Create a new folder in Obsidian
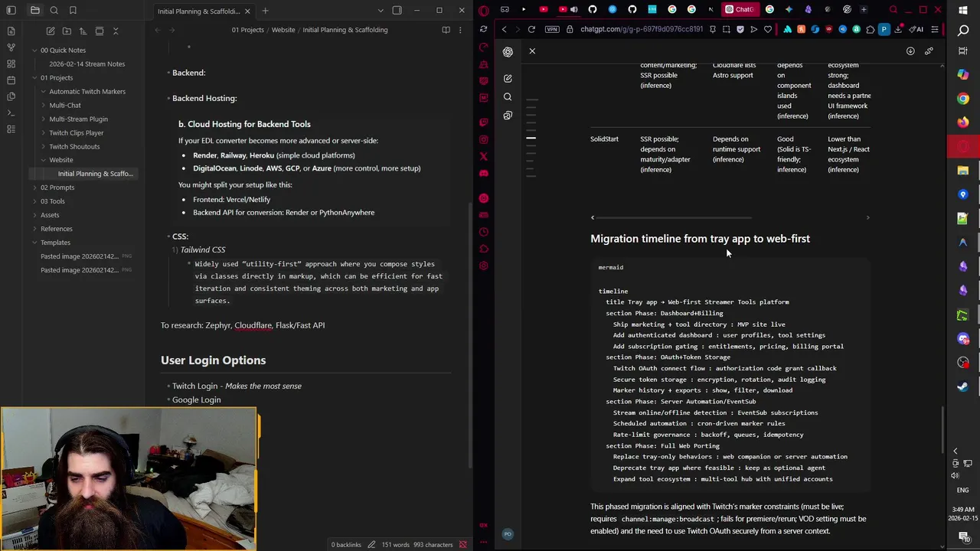The height and width of the screenshot is (551, 980). [x=67, y=31]
